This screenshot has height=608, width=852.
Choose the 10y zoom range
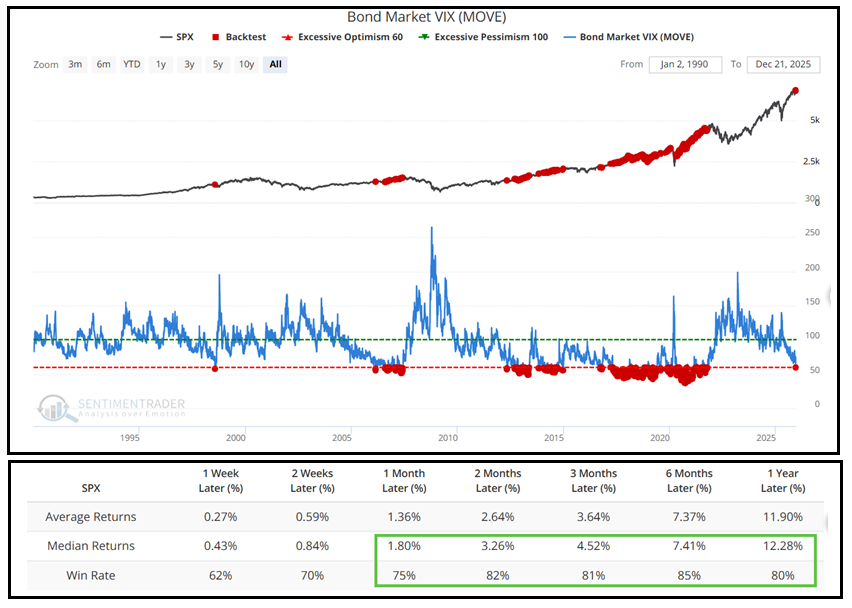coord(246,64)
